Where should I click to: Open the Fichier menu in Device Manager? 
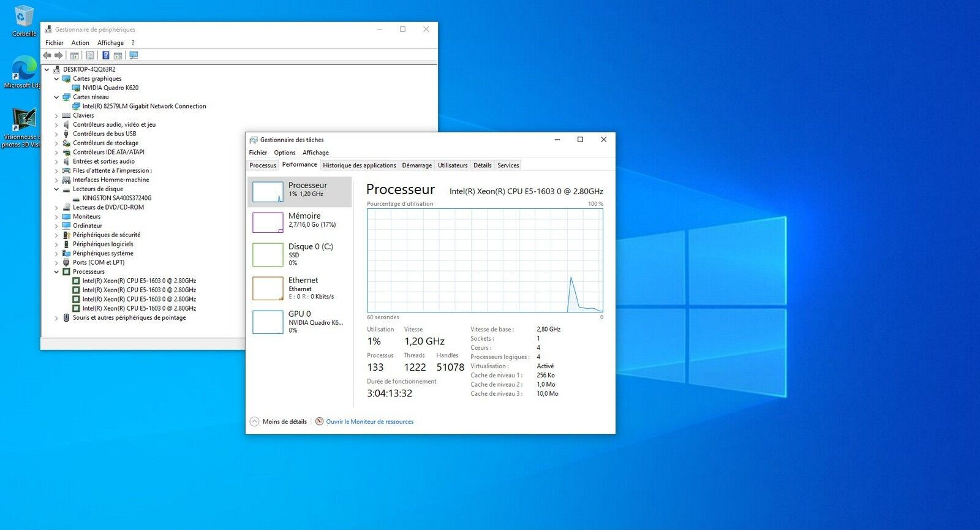pos(54,43)
